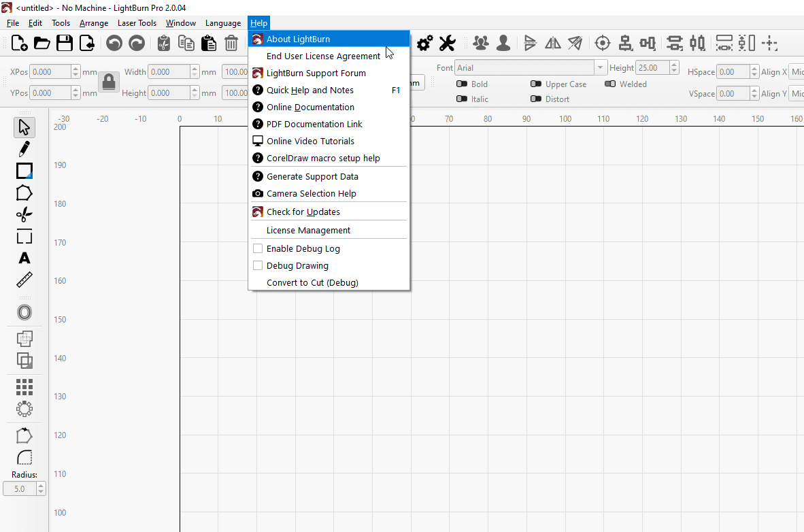
Task: Redo the last action
Action: coord(137,43)
